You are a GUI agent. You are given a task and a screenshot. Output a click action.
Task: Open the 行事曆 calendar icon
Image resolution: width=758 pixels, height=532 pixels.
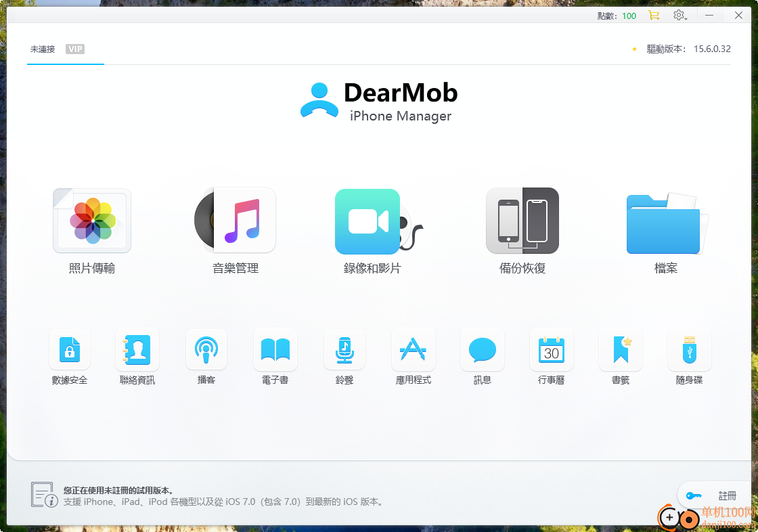pos(552,349)
